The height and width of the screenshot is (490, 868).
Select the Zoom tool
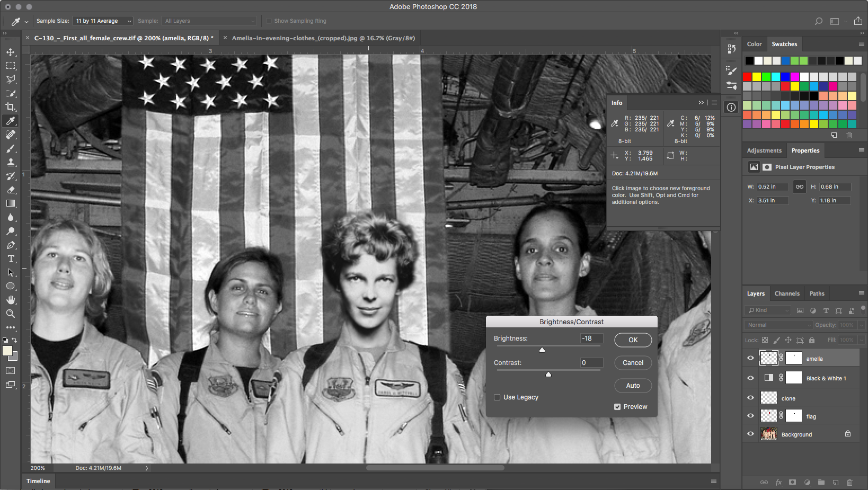tap(10, 314)
